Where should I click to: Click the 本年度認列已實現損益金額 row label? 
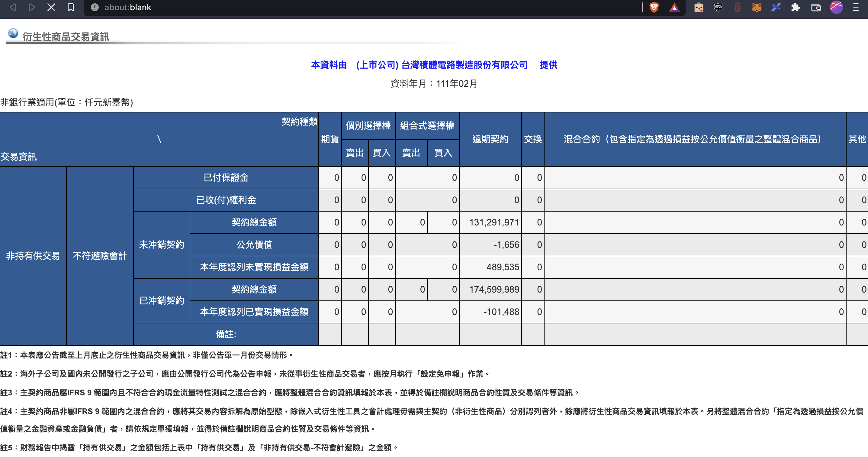tap(254, 312)
